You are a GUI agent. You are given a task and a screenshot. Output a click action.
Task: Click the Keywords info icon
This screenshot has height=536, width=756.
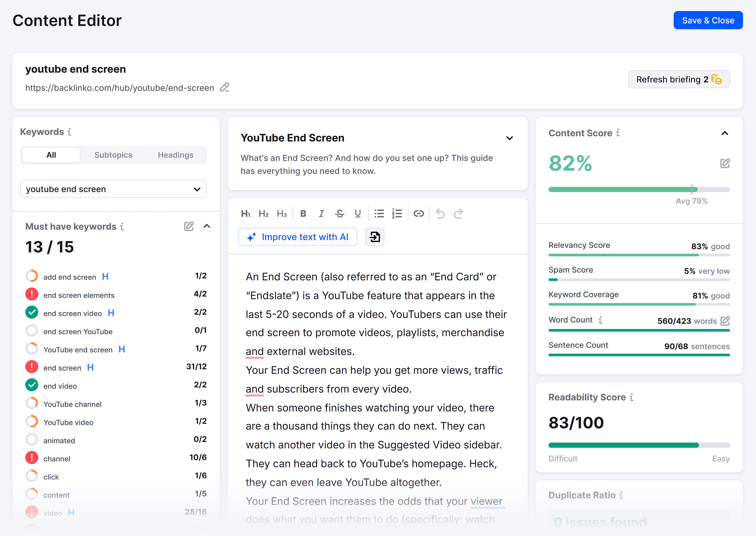pos(70,132)
